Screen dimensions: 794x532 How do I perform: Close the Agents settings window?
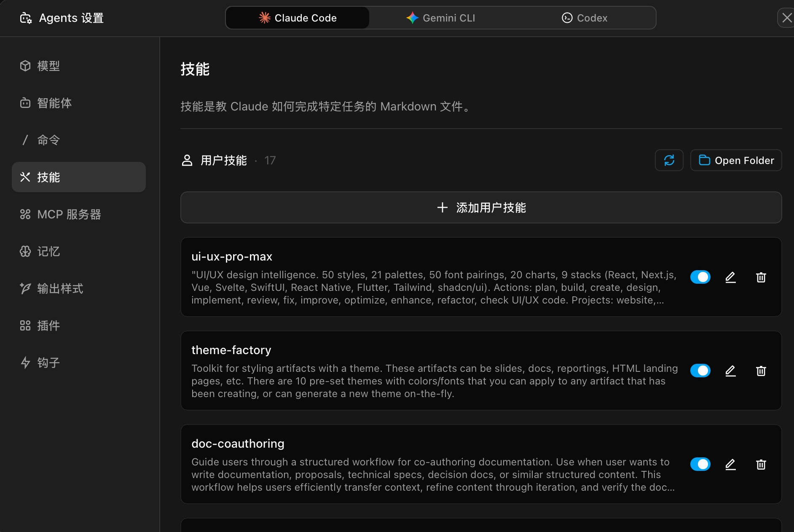pos(786,18)
